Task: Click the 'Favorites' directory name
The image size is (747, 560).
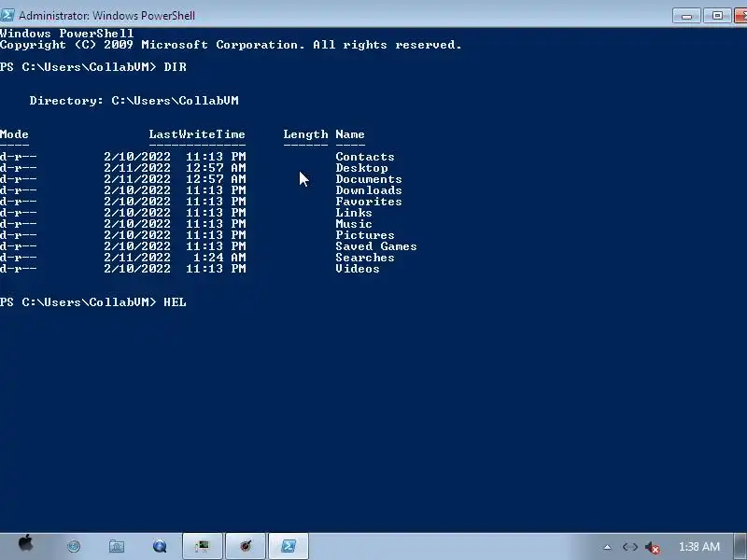Action: point(369,202)
